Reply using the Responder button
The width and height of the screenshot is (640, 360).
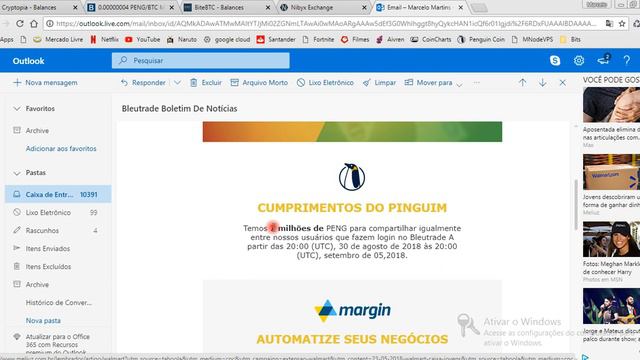tap(143, 82)
